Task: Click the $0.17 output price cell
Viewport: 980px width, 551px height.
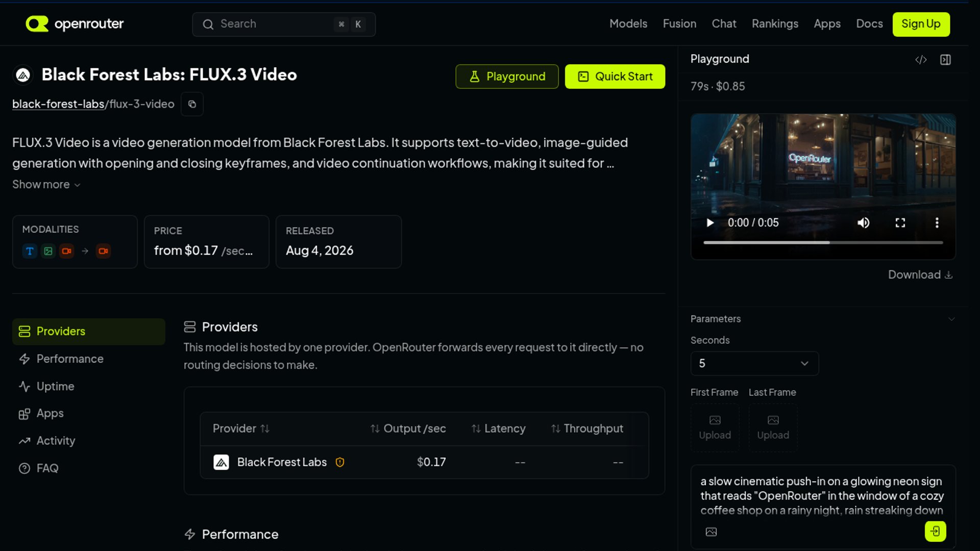Action: point(431,462)
